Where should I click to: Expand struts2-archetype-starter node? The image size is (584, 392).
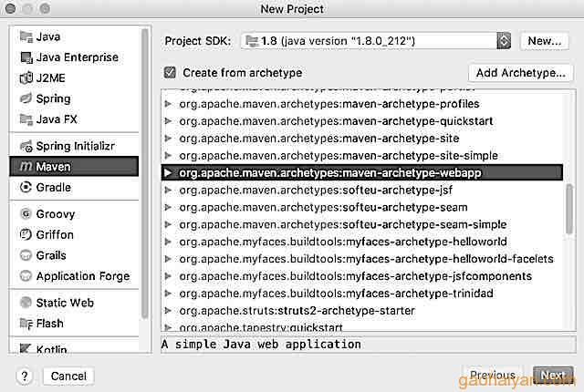click(168, 311)
